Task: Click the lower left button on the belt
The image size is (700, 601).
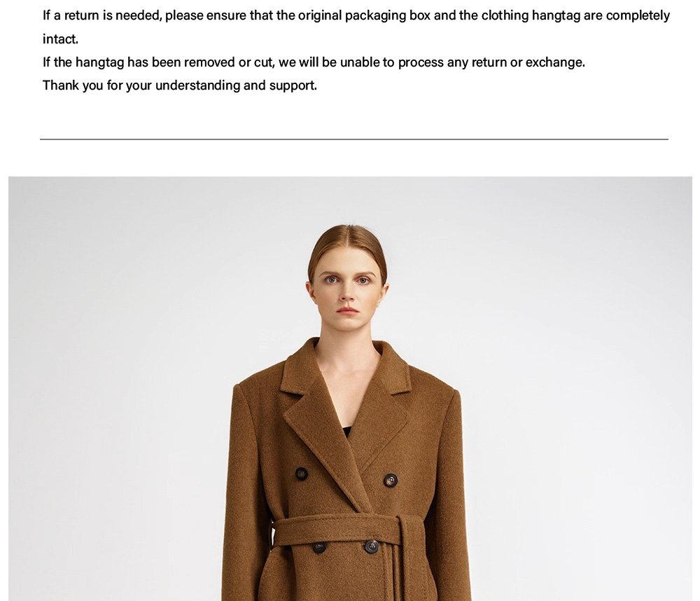Action: click(318, 547)
